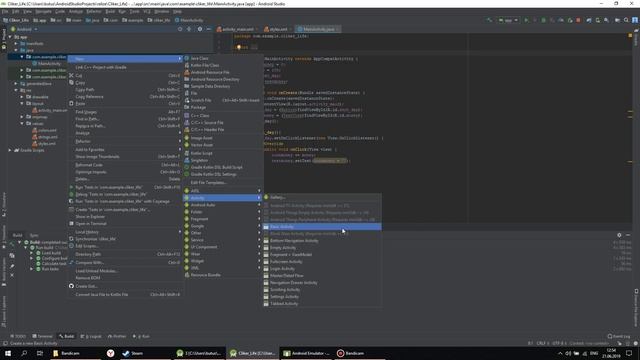Click the Image Asset android icon
Screen dimensions: 640x360
[x=187, y=138]
